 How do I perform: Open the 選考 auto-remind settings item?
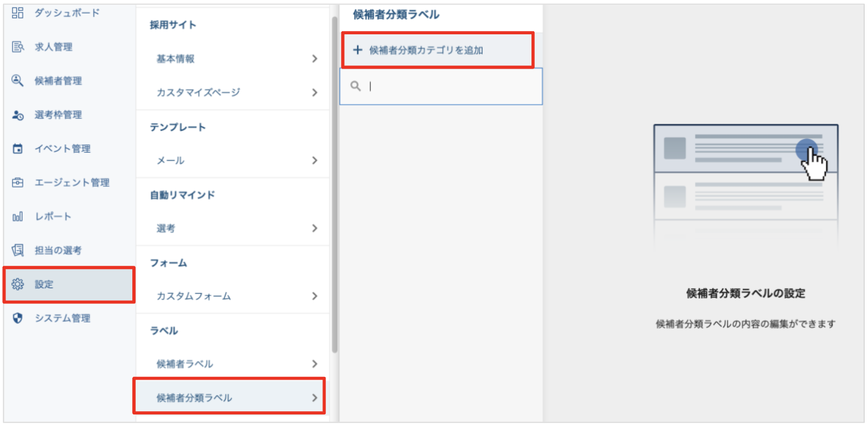(x=234, y=228)
